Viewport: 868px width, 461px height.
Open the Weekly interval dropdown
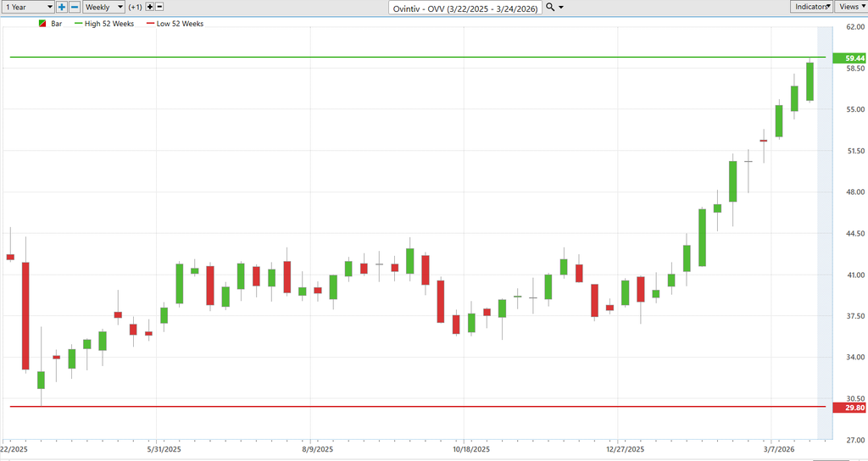(103, 7)
